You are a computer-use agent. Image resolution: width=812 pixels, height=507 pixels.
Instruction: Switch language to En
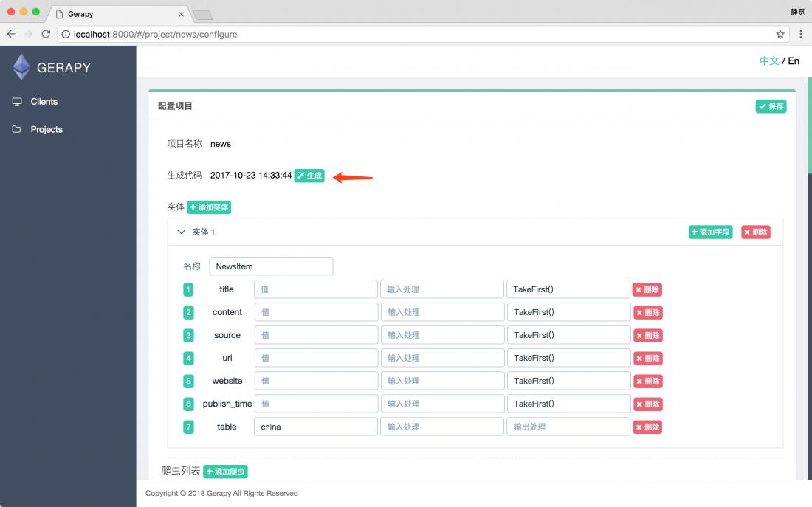[x=794, y=61]
